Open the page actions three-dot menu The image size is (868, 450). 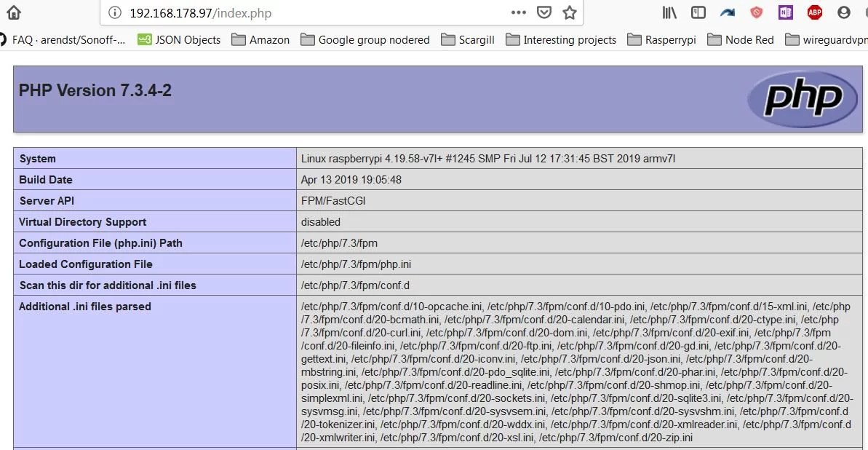[519, 12]
